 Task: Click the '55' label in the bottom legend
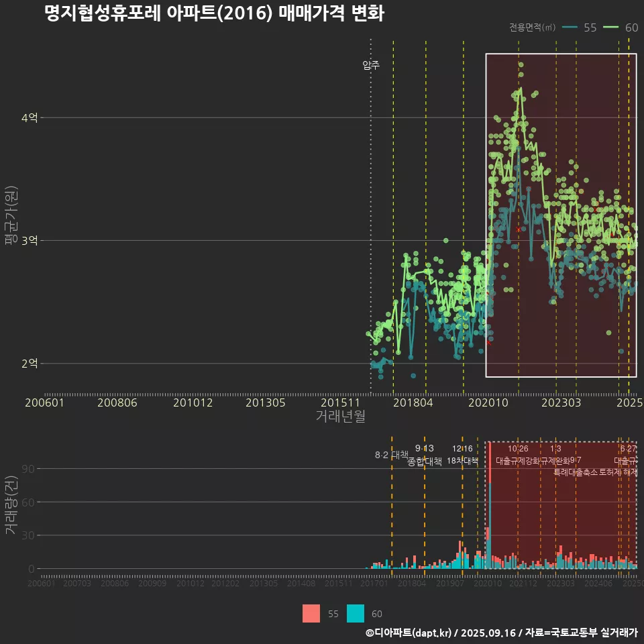tap(333, 614)
